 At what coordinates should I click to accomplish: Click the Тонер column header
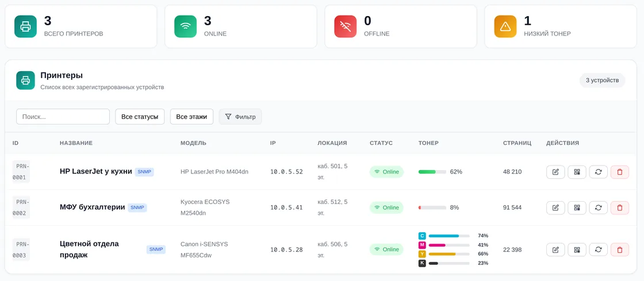[428, 143]
